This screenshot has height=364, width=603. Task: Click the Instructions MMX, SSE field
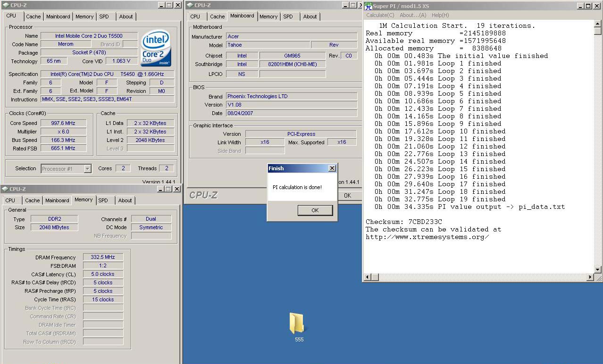click(x=107, y=99)
